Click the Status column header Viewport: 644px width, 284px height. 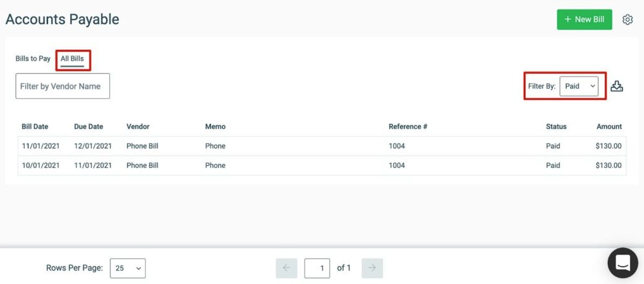pyautogui.click(x=556, y=127)
